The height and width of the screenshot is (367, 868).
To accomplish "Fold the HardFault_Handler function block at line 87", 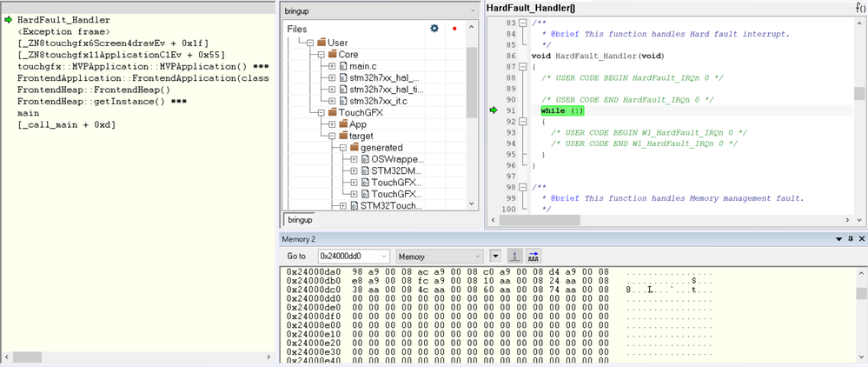I will click(522, 67).
